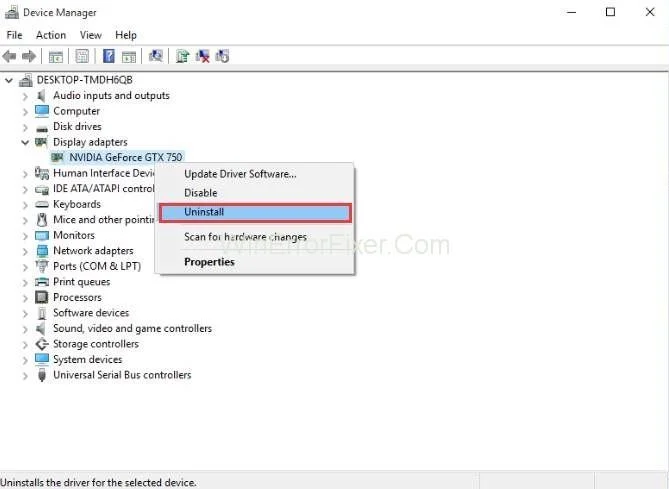669x489 pixels.
Task: Expand the Keyboards chevron
Action: [x=25, y=205]
